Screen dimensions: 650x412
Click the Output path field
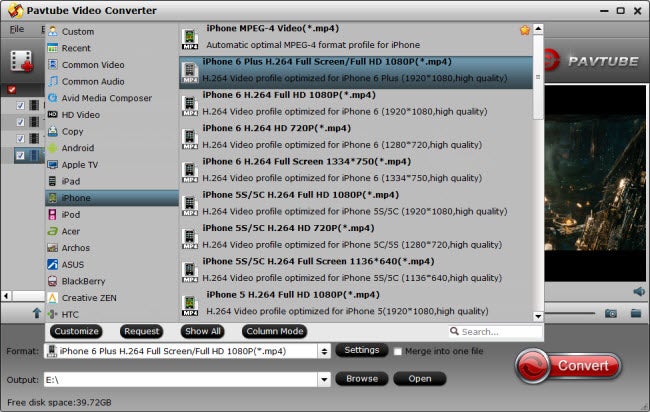pyautogui.click(x=181, y=379)
